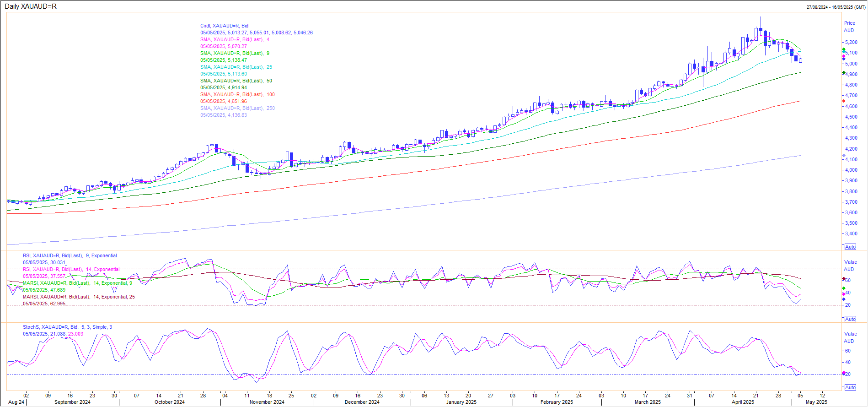Select the magenta marker on the Stochastic value axis

pyautogui.click(x=844, y=373)
